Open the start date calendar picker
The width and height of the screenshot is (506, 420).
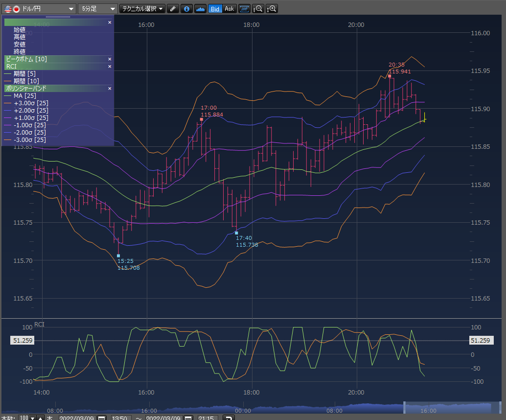pos(101,418)
